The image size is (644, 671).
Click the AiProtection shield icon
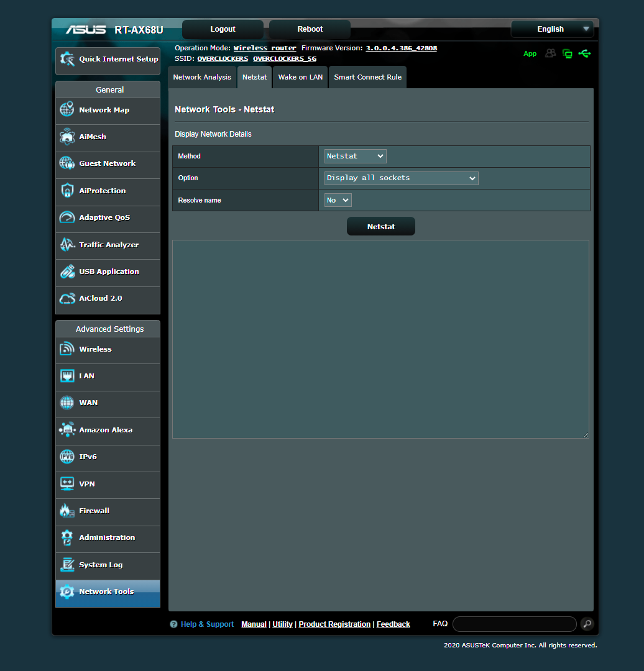point(67,191)
